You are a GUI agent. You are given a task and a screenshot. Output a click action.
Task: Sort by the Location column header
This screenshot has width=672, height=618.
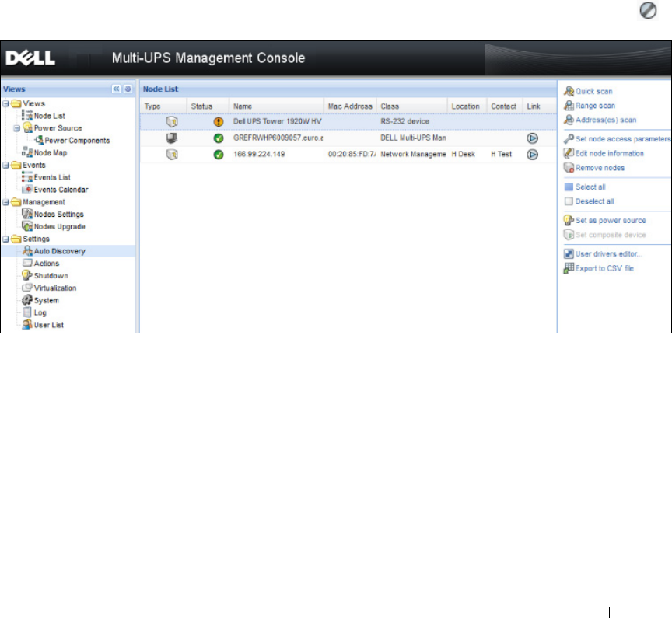click(467, 106)
